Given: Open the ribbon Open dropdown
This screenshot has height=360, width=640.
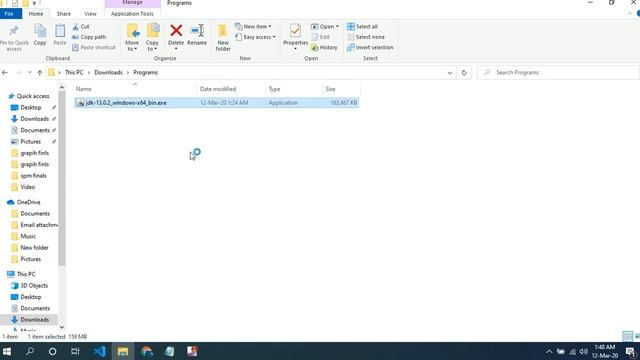Looking at the screenshot, I should coord(325,27).
